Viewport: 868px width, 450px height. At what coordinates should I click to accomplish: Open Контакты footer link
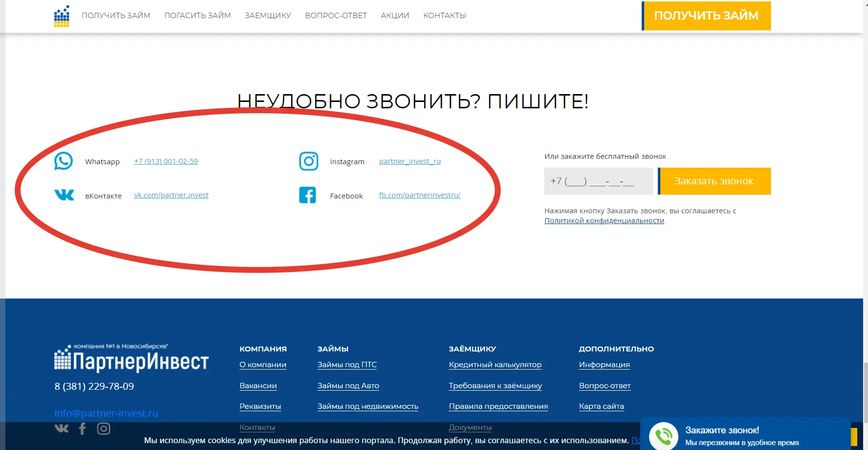(257, 427)
